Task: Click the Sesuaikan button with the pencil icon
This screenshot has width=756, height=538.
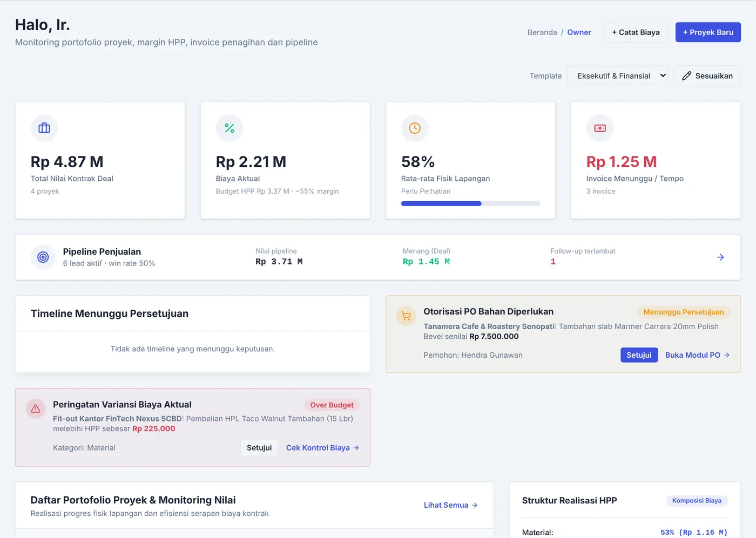Action: click(x=707, y=76)
